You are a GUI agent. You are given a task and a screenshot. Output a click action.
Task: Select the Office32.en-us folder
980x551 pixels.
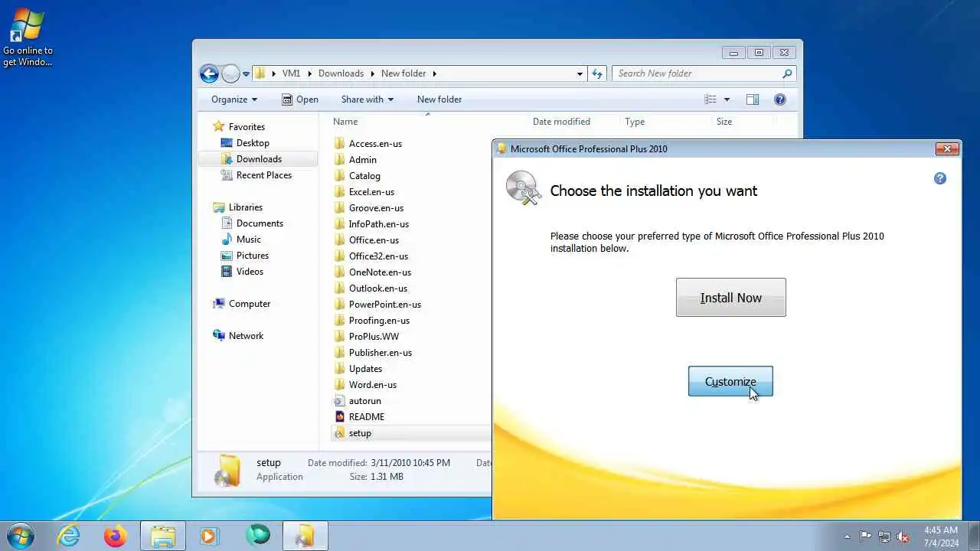coord(378,256)
